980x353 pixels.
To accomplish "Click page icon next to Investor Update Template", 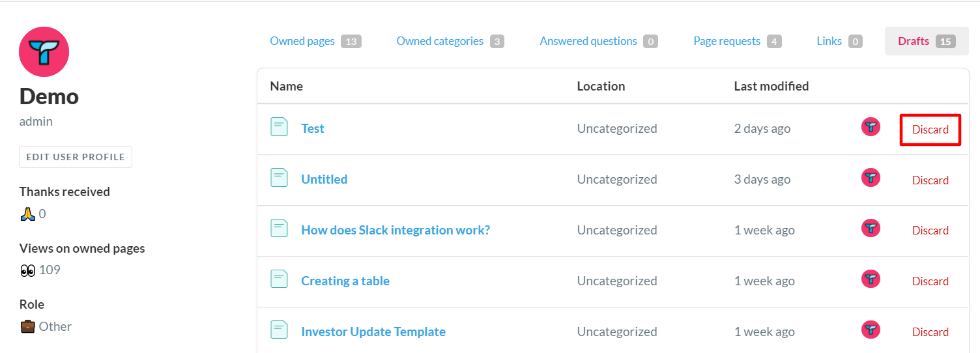I will pos(279,330).
